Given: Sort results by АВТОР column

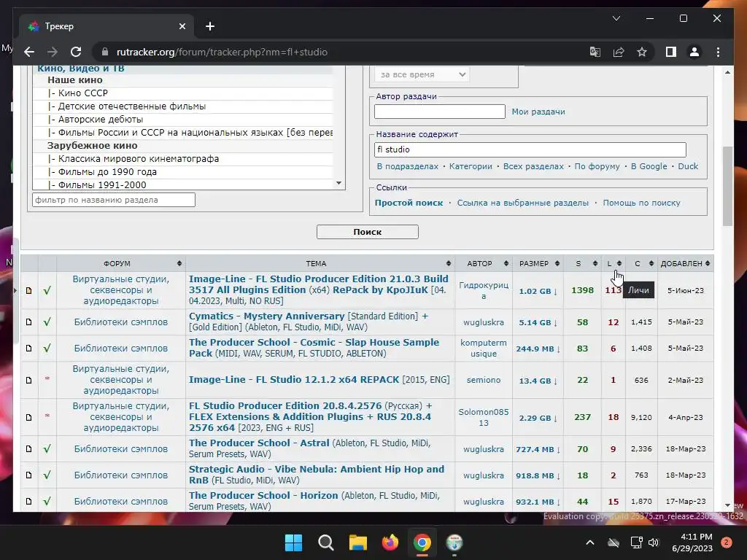Looking at the screenshot, I should [484, 263].
